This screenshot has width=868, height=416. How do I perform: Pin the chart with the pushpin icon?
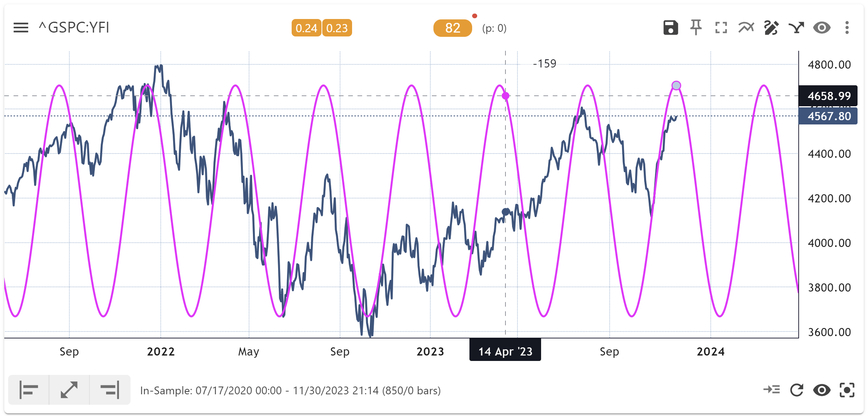696,28
